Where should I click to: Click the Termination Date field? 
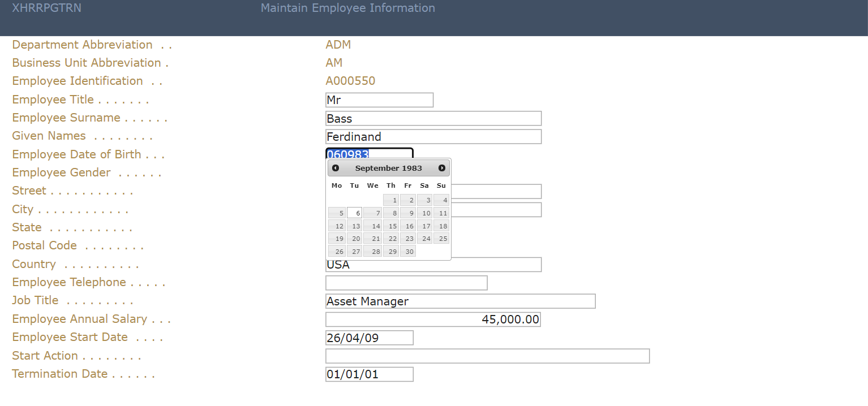pos(369,374)
